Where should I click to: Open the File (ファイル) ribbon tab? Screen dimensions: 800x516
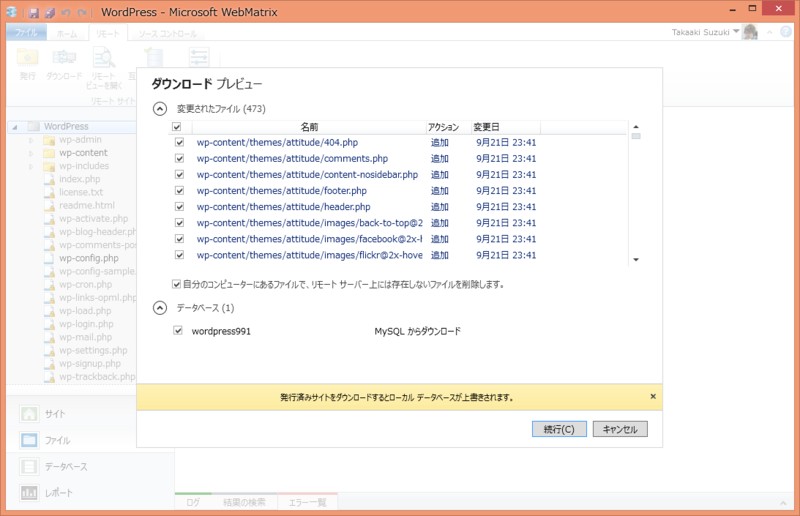[x=26, y=33]
